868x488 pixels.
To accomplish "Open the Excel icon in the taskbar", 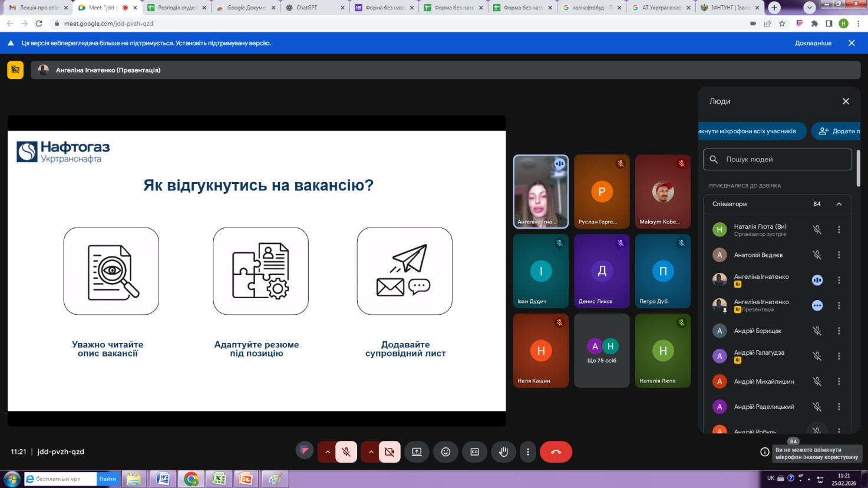I will point(219,479).
